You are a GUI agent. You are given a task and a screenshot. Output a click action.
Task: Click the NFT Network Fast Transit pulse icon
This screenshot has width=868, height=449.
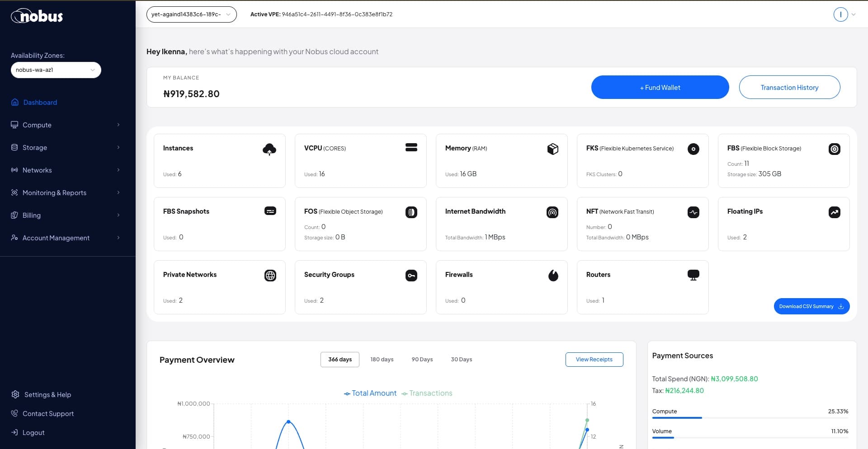click(x=693, y=212)
